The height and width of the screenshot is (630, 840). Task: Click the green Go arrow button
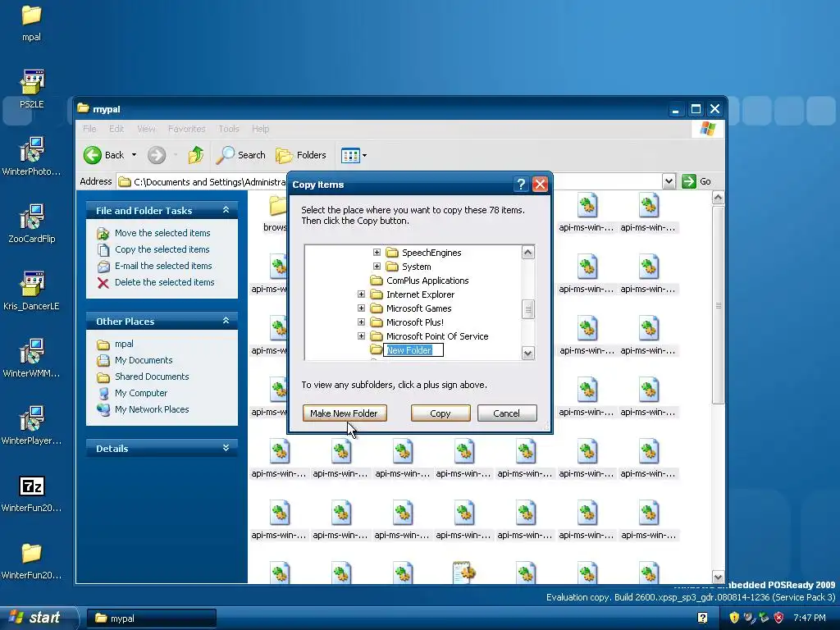[688, 181]
